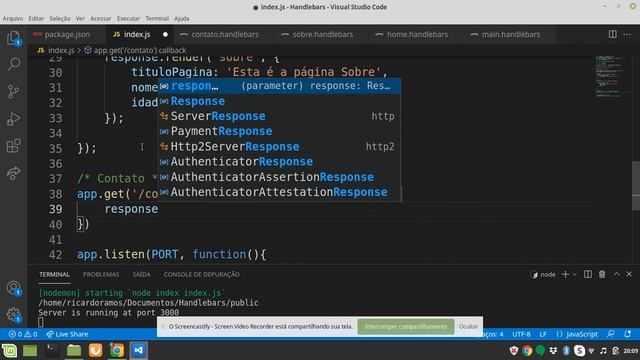Open the Run and Debug view
640x360 pixels.
13,119
